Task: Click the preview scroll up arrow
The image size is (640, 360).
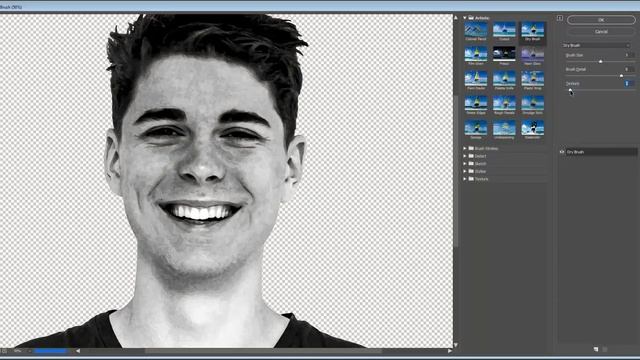Action: [x=456, y=18]
